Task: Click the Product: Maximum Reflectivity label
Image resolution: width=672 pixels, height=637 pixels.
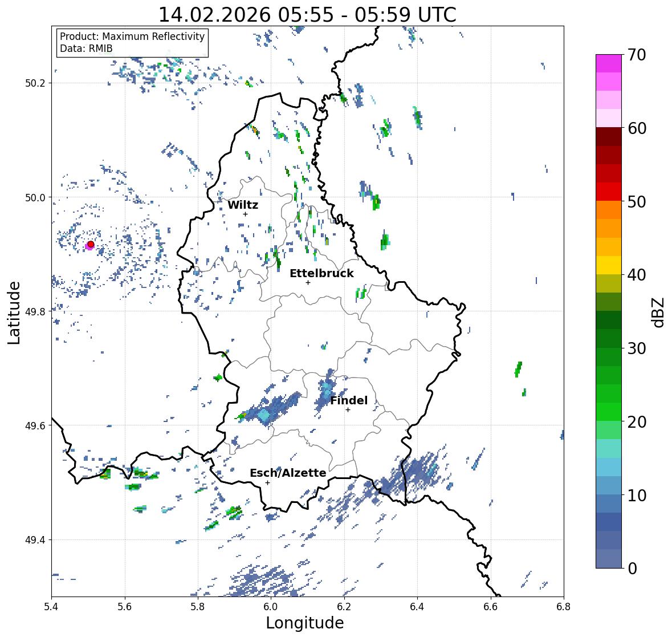Action: (x=132, y=36)
